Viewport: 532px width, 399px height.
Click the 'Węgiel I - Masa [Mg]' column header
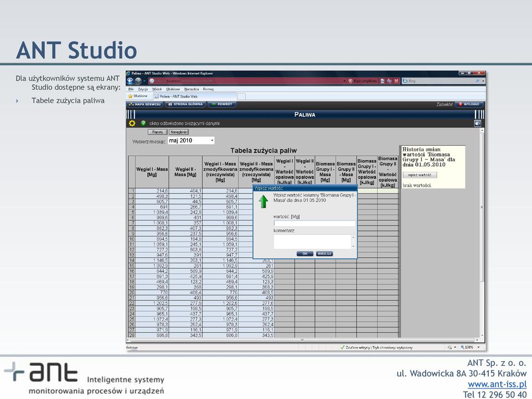tap(152, 172)
